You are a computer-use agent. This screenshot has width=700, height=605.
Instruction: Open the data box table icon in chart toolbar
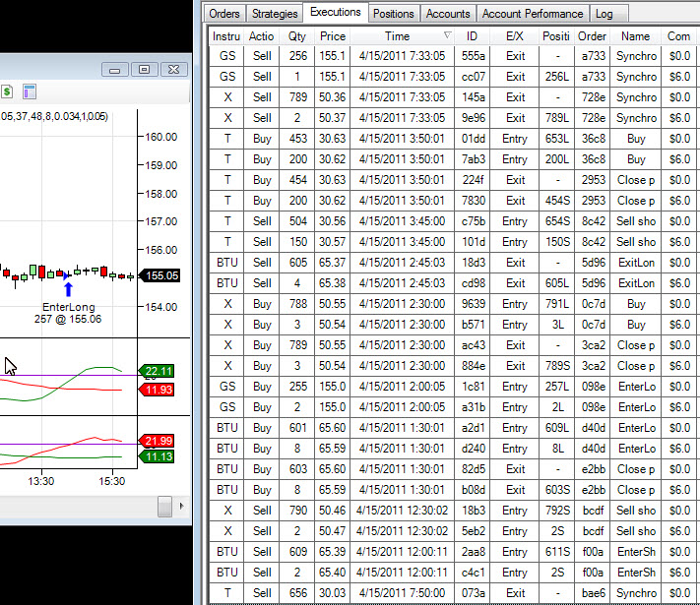point(30,91)
